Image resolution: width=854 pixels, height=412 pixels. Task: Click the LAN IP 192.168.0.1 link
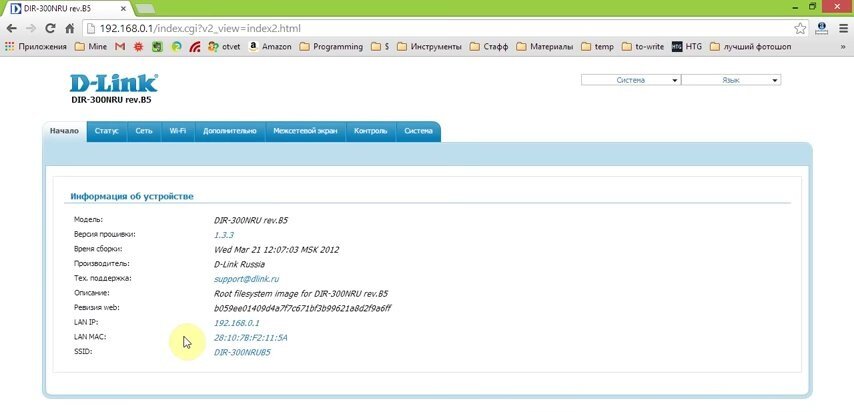(236, 323)
